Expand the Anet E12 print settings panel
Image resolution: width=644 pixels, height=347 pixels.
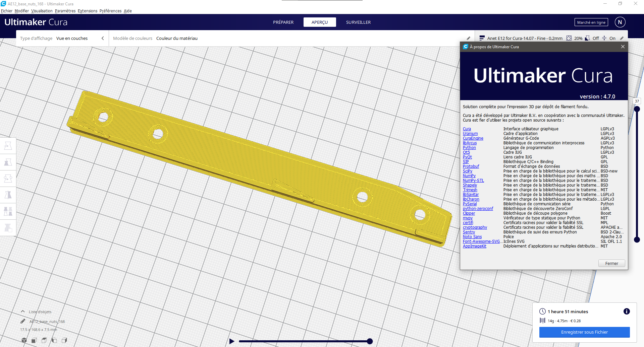pyautogui.click(x=552, y=38)
